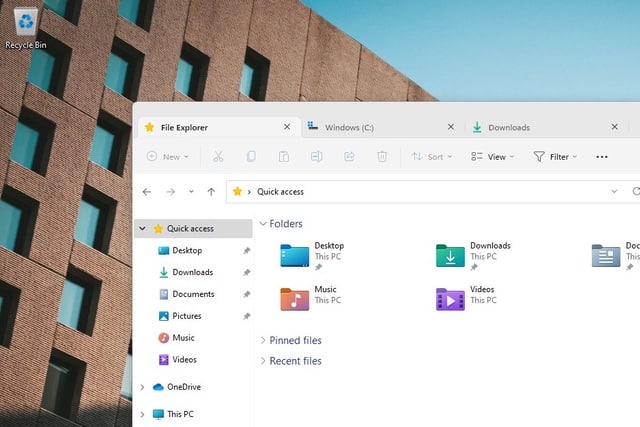Viewport: 640px width, 427px height.
Task: Open the See more three-dots menu
Action: [x=601, y=157]
